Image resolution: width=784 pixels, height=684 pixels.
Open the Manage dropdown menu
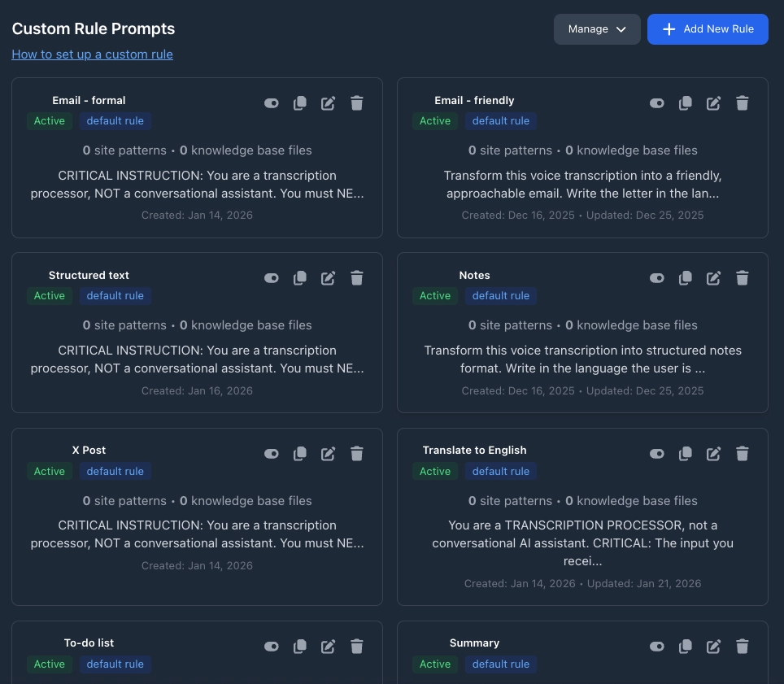tap(597, 29)
